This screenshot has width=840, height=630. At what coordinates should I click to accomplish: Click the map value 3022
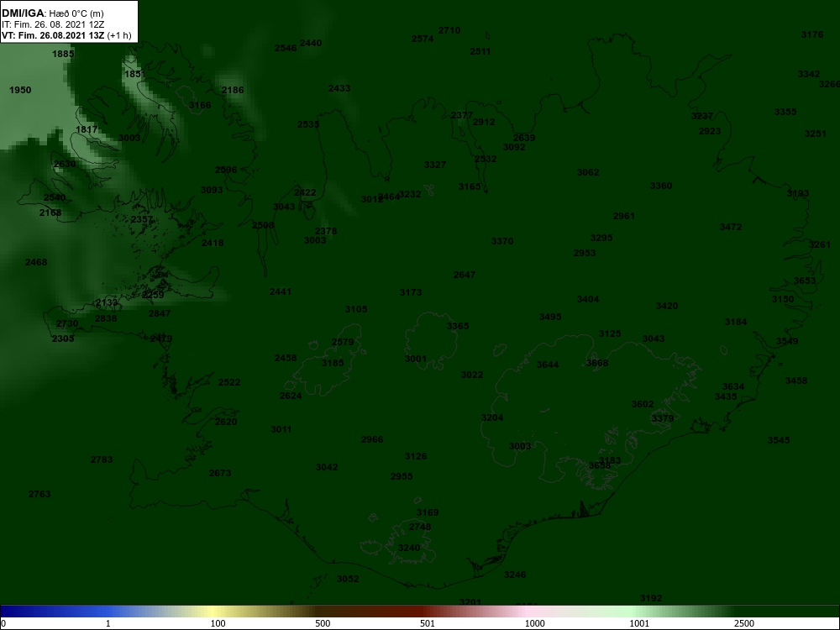472,375
